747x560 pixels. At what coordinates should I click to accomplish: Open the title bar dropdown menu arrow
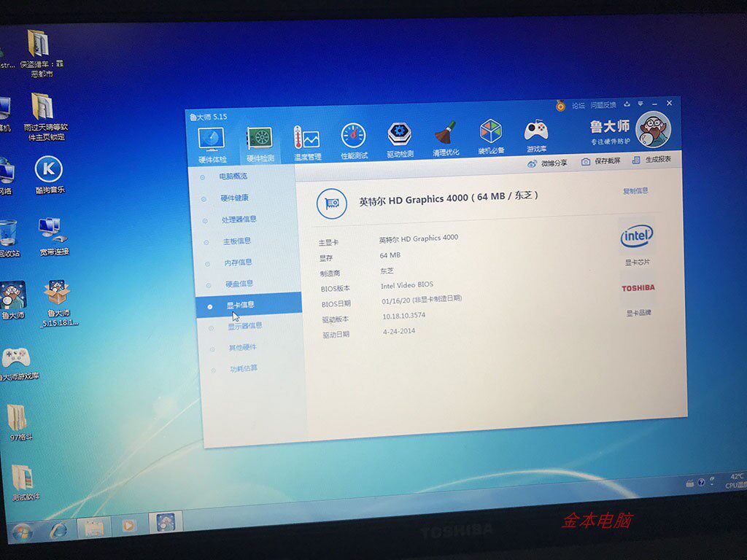coord(640,104)
